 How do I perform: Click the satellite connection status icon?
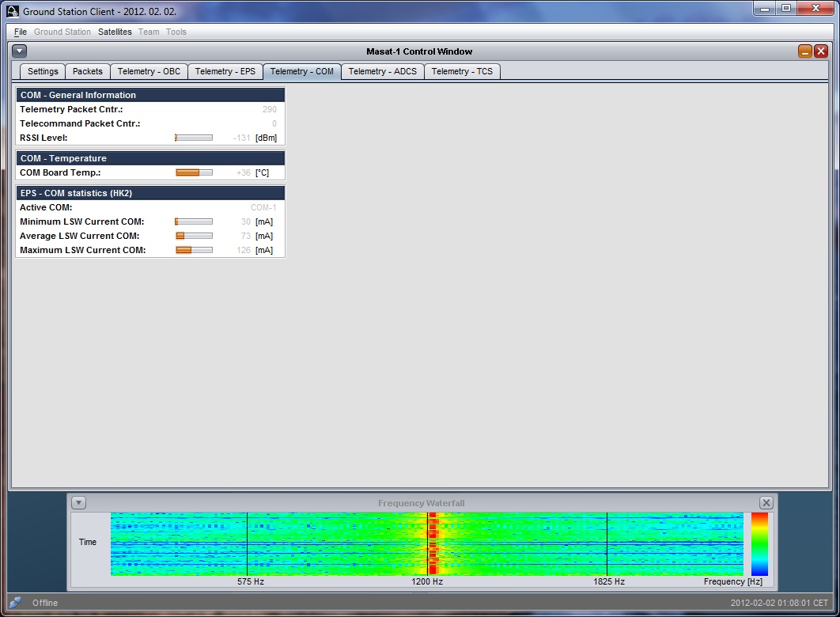(x=15, y=603)
